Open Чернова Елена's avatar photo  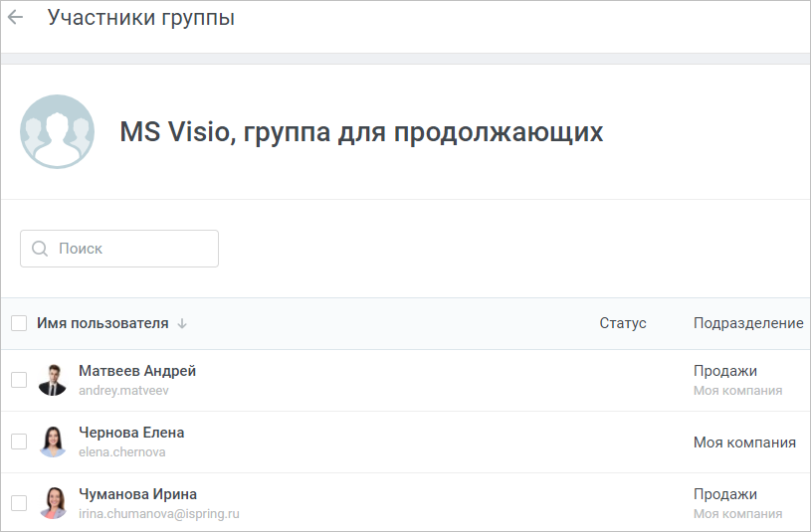click(x=52, y=442)
